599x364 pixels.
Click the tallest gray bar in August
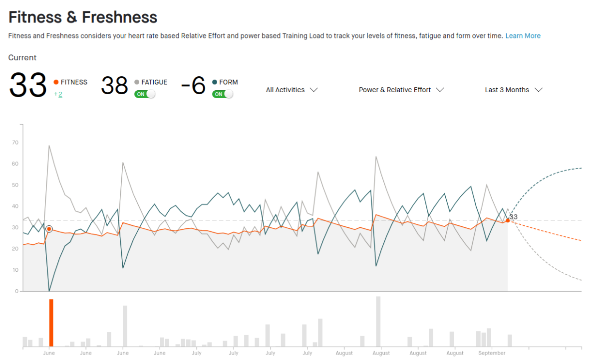pyautogui.click(x=378, y=321)
